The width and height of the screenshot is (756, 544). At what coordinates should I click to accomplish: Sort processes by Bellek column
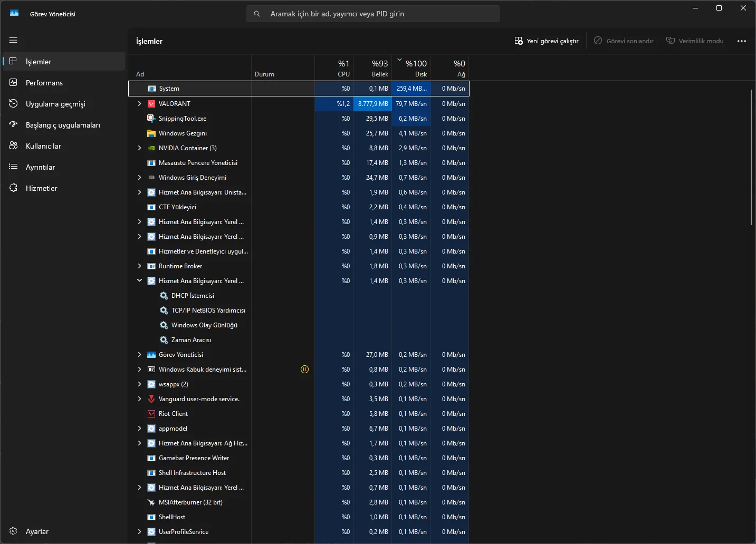[372, 68]
